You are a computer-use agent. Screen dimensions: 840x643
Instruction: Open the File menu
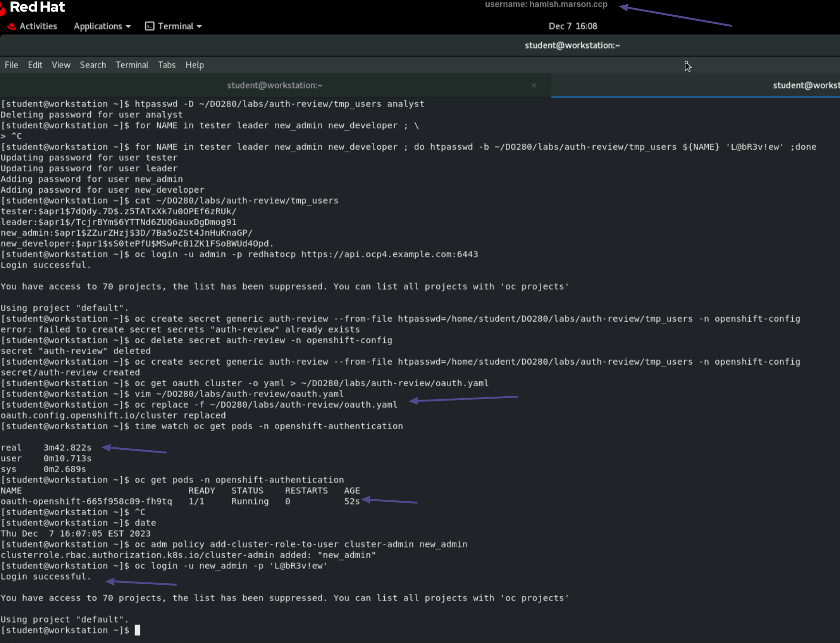[x=10, y=65]
